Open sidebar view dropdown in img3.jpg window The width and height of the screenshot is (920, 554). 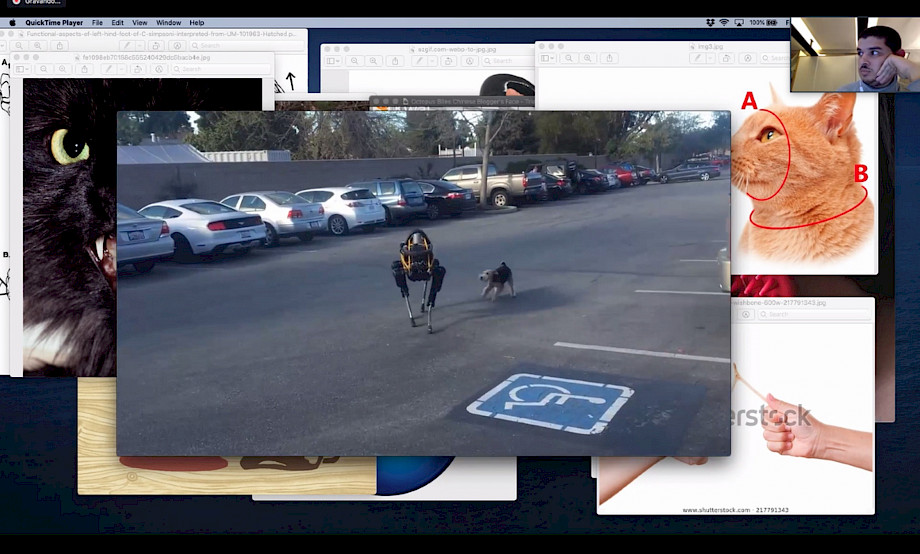(547, 58)
